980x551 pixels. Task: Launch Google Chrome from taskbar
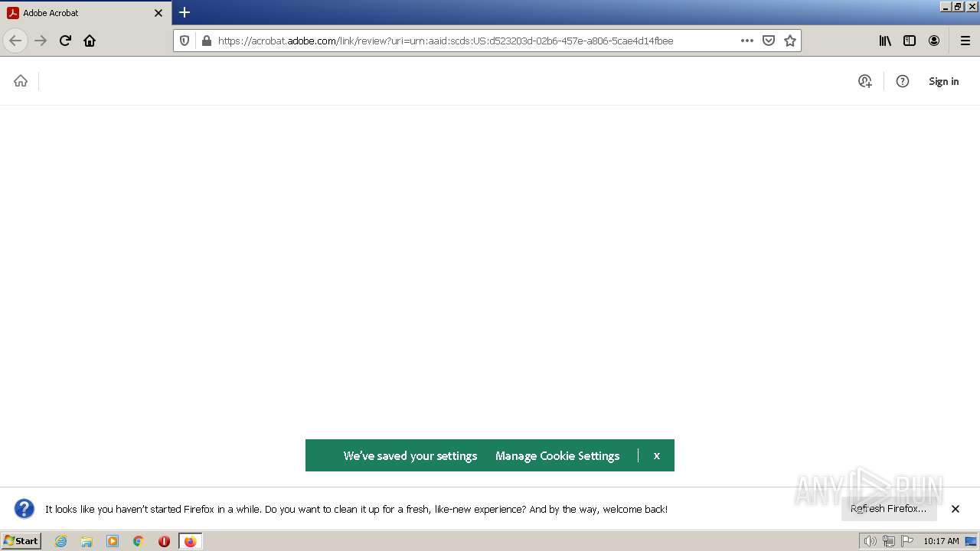pos(139,541)
